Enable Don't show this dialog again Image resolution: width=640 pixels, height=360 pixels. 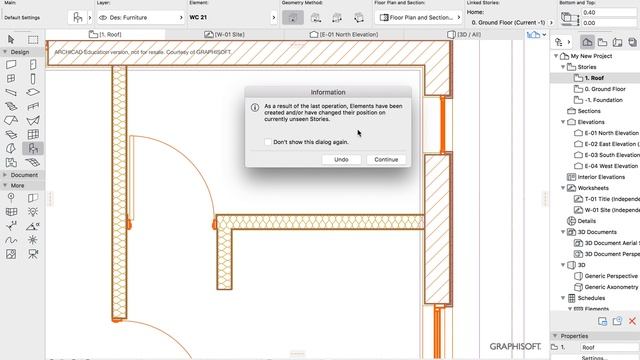pyautogui.click(x=268, y=142)
